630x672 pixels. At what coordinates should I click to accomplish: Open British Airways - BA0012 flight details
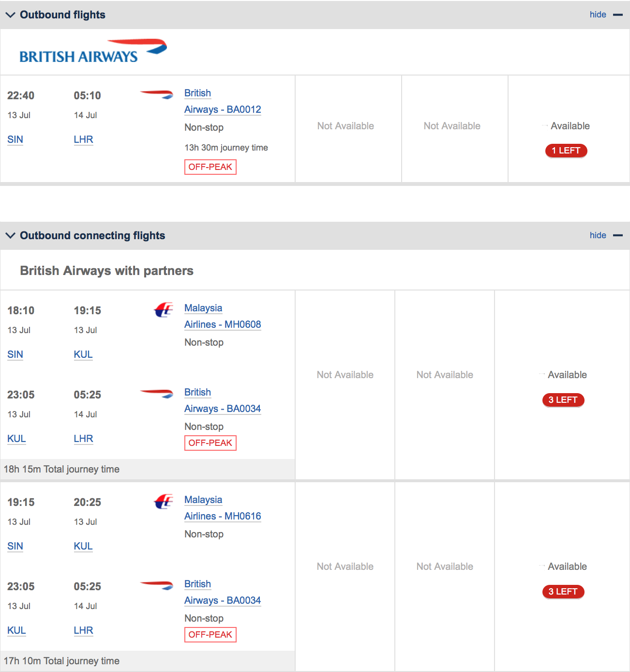coord(223,101)
